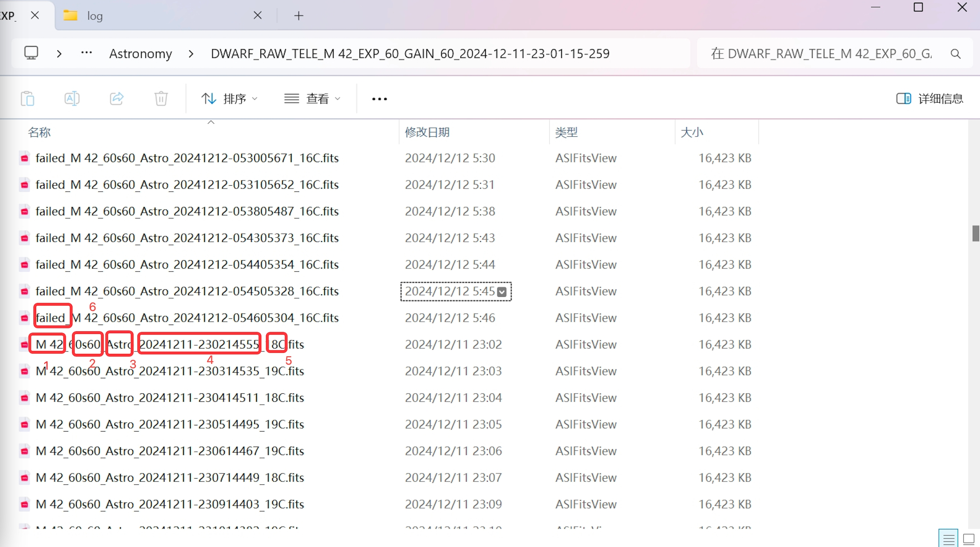Click the vertical scrollbar thumb
The width and height of the screenshot is (980, 547).
[x=976, y=233]
